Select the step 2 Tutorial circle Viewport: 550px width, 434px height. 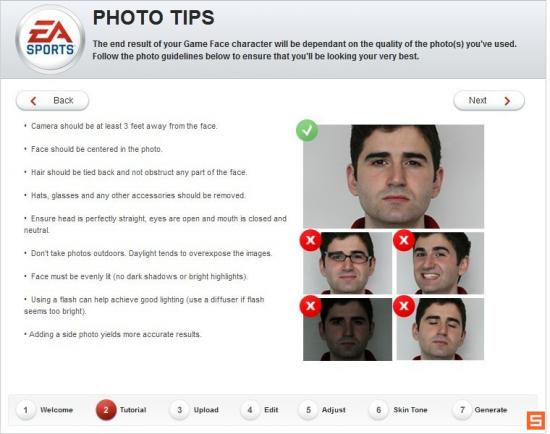coord(106,410)
